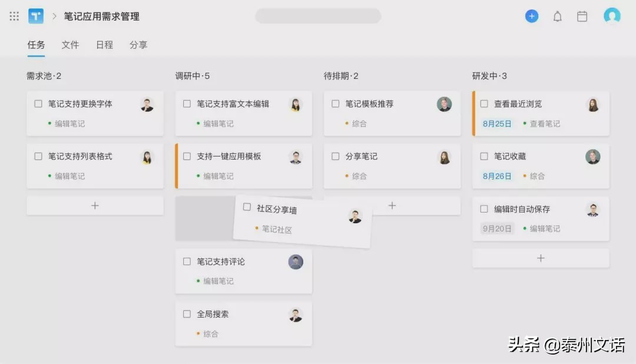636x364 pixels.
Task: Expand the breadcrumb chevron next to the logo
Action: click(x=54, y=16)
